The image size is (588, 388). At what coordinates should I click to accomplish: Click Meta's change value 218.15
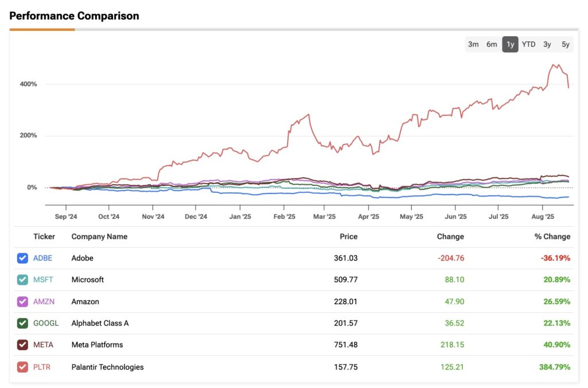pos(452,345)
